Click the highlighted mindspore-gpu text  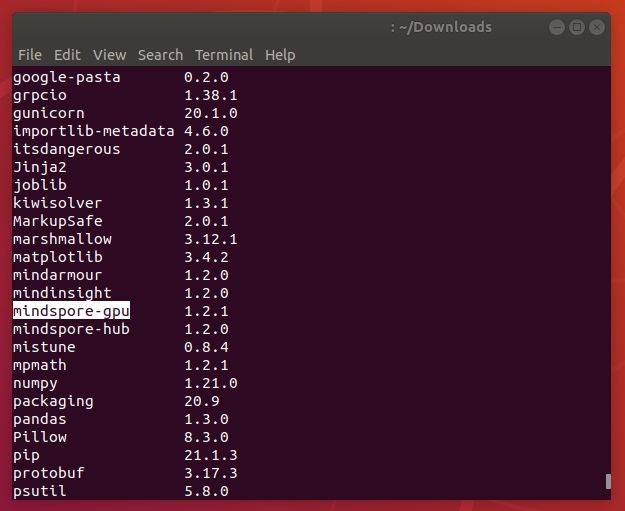(71, 311)
